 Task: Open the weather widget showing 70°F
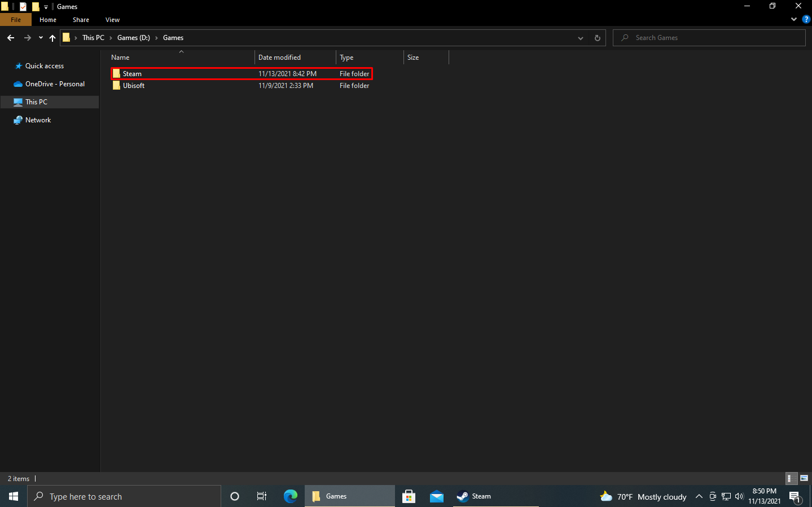(643, 496)
